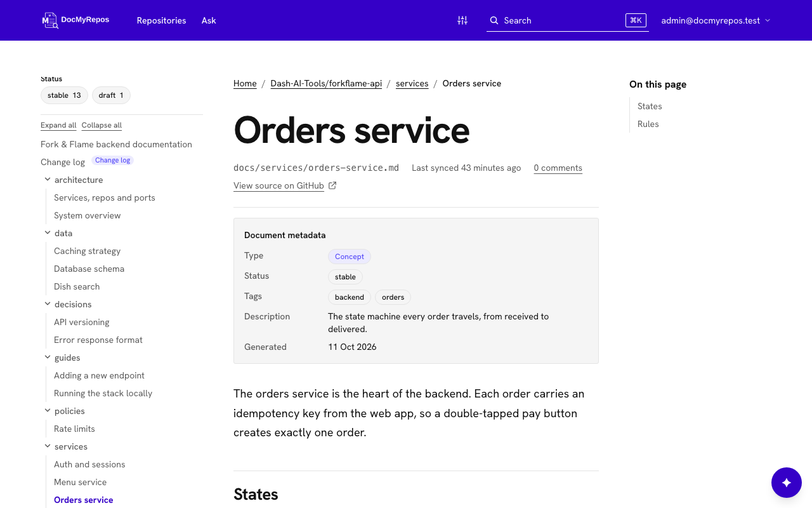Open Dish search doc
This screenshot has height=508, width=812.
pos(77,286)
